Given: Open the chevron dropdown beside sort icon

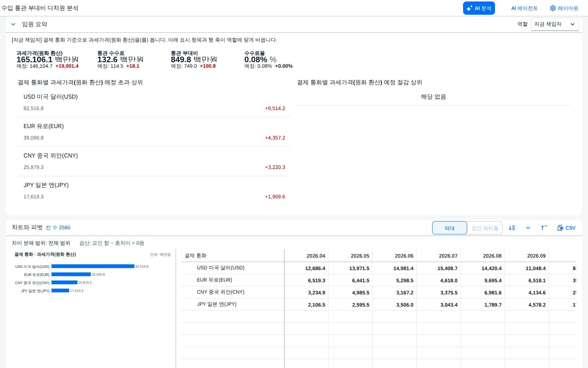Looking at the screenshot, I should click(528, 228).
